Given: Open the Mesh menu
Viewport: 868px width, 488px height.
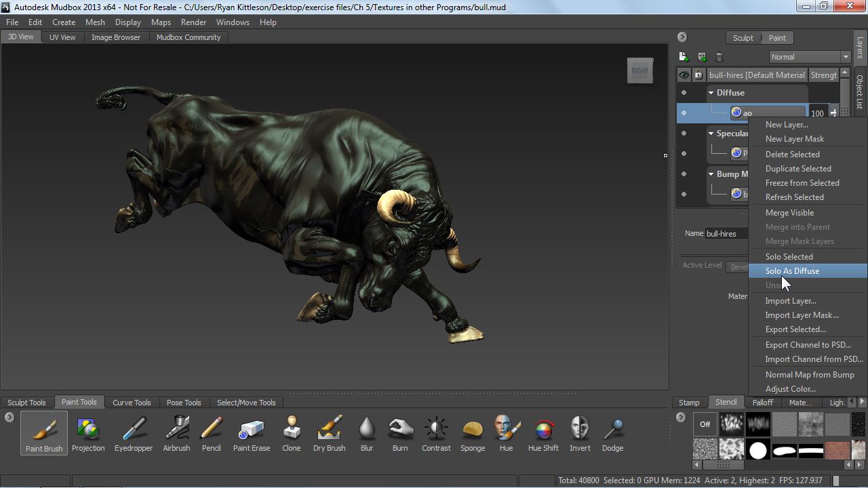Looking at the screenshot, I should tap(95, 22).
